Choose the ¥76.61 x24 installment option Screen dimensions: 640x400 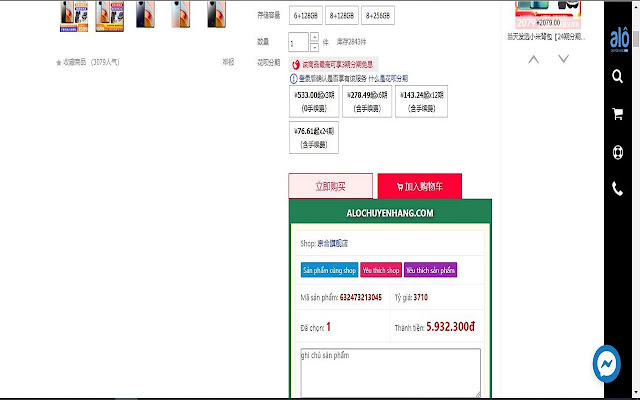314,137
